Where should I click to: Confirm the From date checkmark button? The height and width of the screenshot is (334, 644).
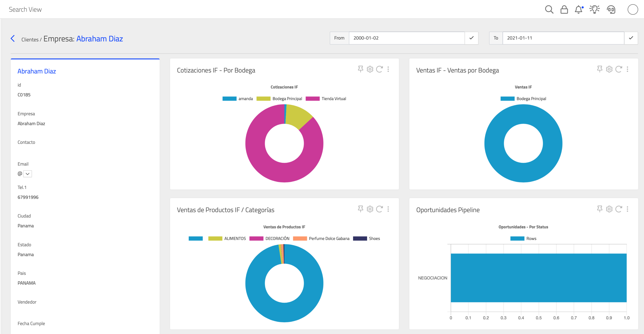pyautogui.click(x=471, y=38)
